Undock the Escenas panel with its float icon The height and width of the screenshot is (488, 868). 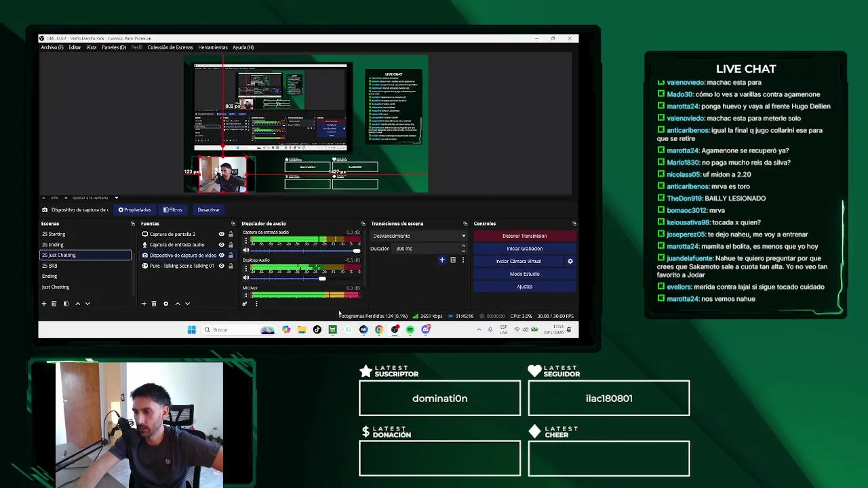132,224
